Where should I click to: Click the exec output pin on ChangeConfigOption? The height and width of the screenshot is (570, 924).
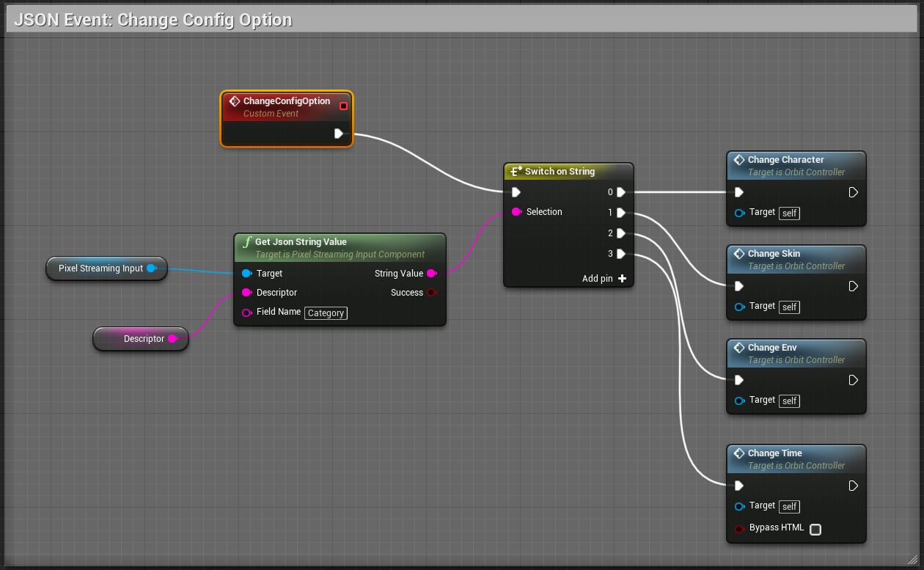click(x=339, y=134)
